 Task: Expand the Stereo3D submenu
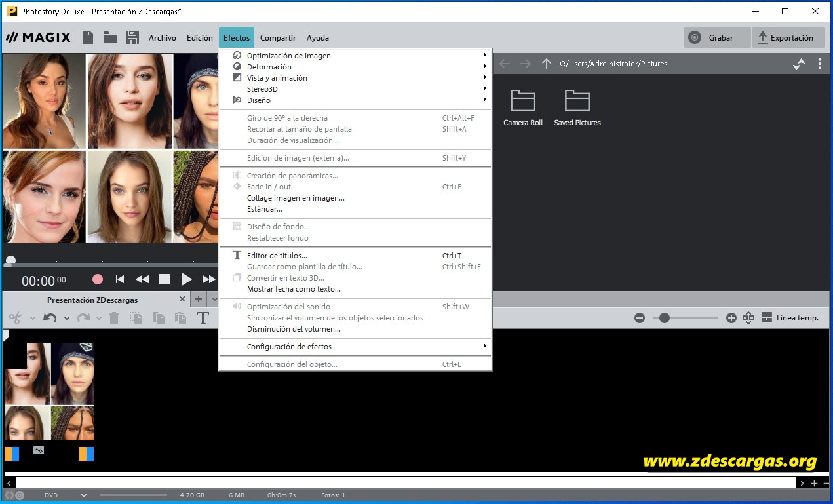(x=355, y=89)
